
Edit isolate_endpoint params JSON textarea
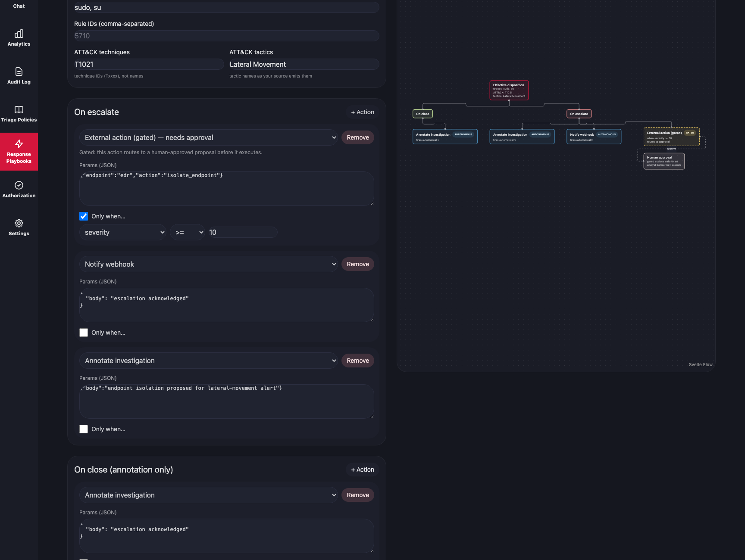coord(227,189)
